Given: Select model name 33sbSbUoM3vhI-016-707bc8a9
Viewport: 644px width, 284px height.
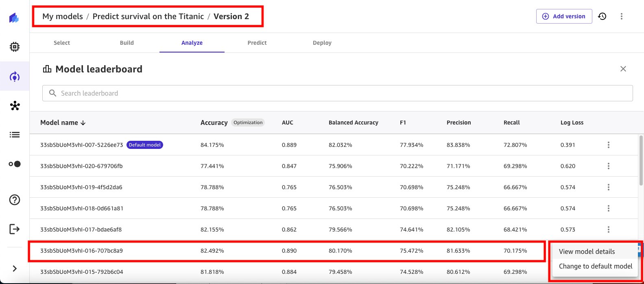Looking at the screenshot, I should tap(81, 251).
